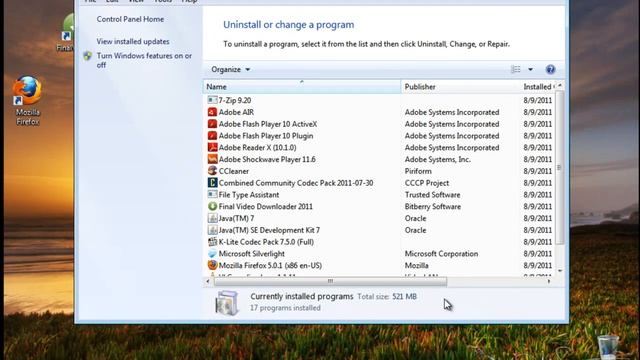Click the Trusted Software publisher cell
Viewport: 640px width, 360px height.
point(432,195)
